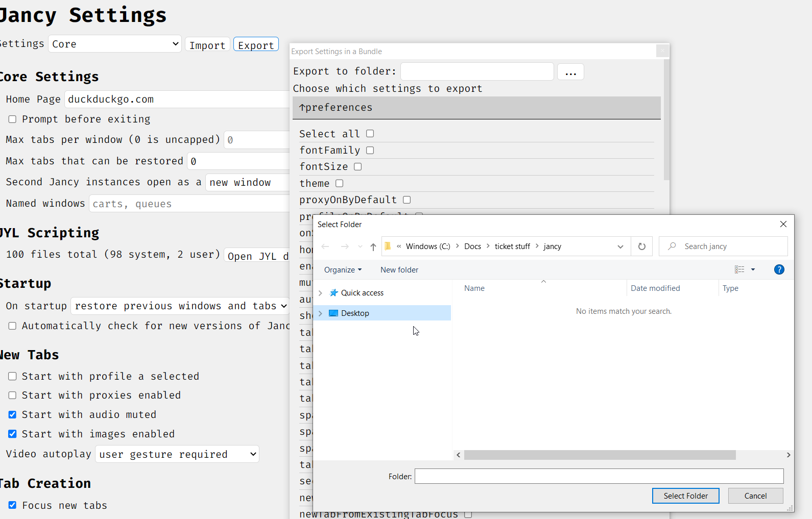Enable Prompt before exiting
This screenshot has height=519, width=812.
(x=12, y=119)
